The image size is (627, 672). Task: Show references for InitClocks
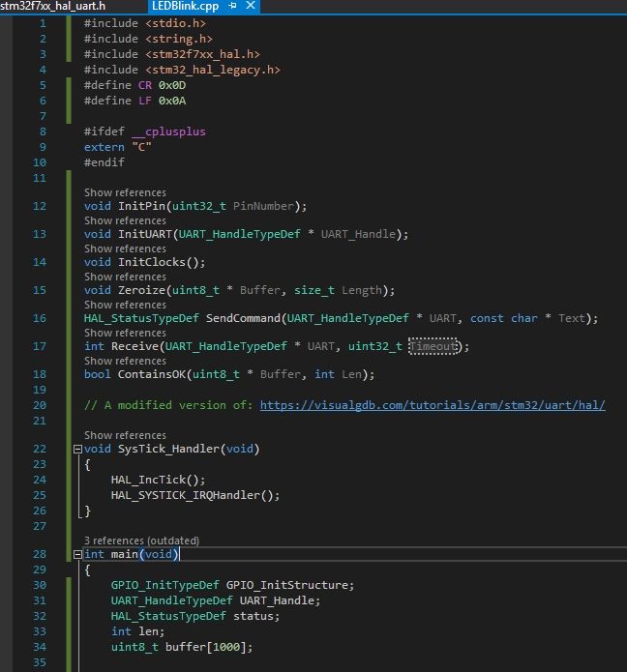coord(125,249)
